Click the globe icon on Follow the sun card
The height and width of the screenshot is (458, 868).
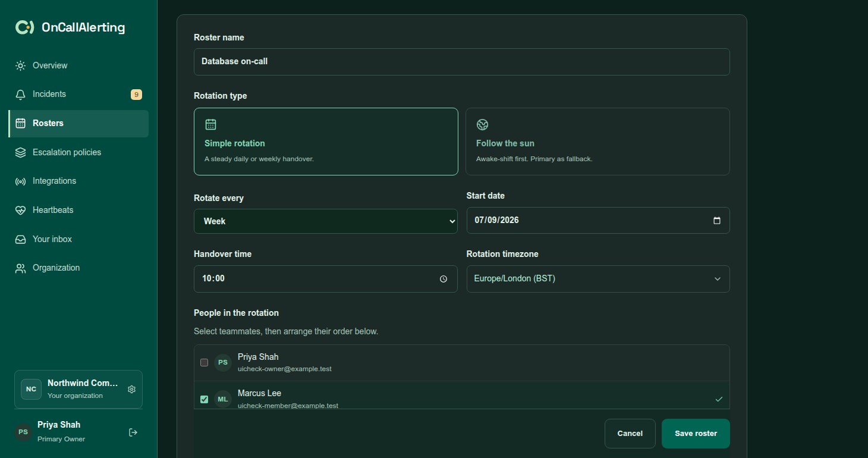click(x=482, y=124)
